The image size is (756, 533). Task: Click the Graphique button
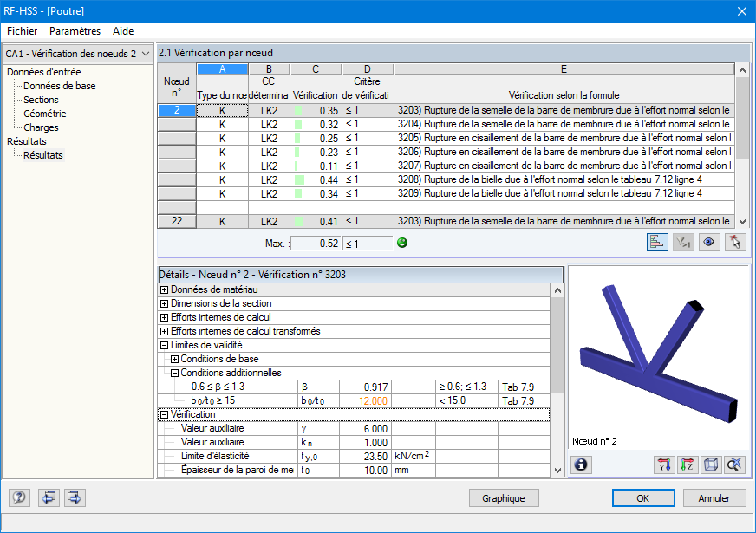click(x=504, y=497)
